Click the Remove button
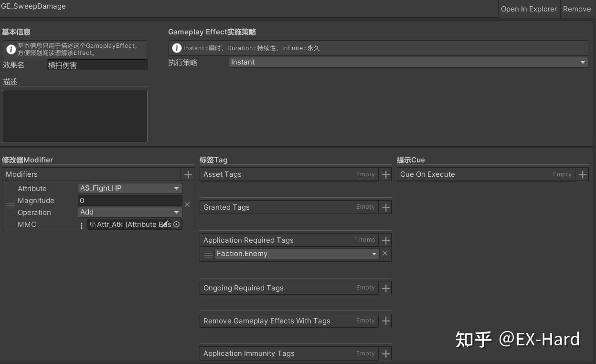The width and height of the screenshot is (596, 364). tap(576, 9)
